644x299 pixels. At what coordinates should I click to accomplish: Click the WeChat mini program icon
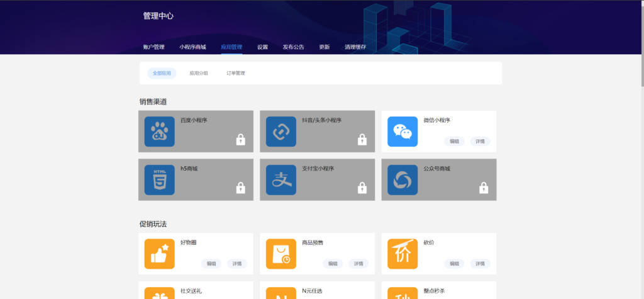click(x=402, y=132)
